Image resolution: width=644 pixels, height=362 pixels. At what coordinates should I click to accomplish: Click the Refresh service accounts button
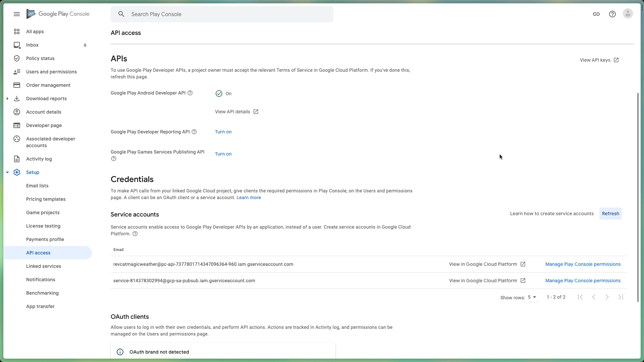pos(610,214)
